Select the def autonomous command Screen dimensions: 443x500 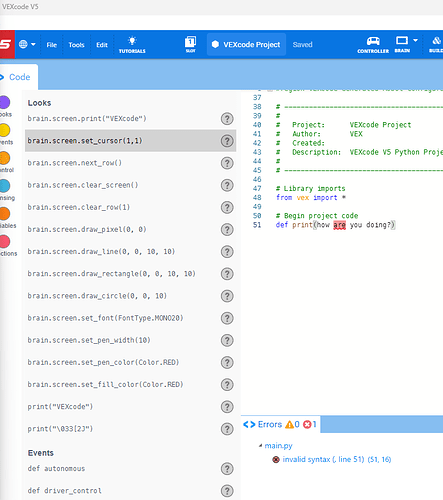[x=56, y=468]
